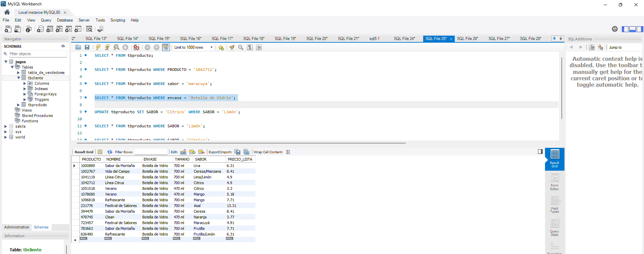Execute selected statement with lightning icon
This screenshot has width=644, height=254.
click(98, 47)
